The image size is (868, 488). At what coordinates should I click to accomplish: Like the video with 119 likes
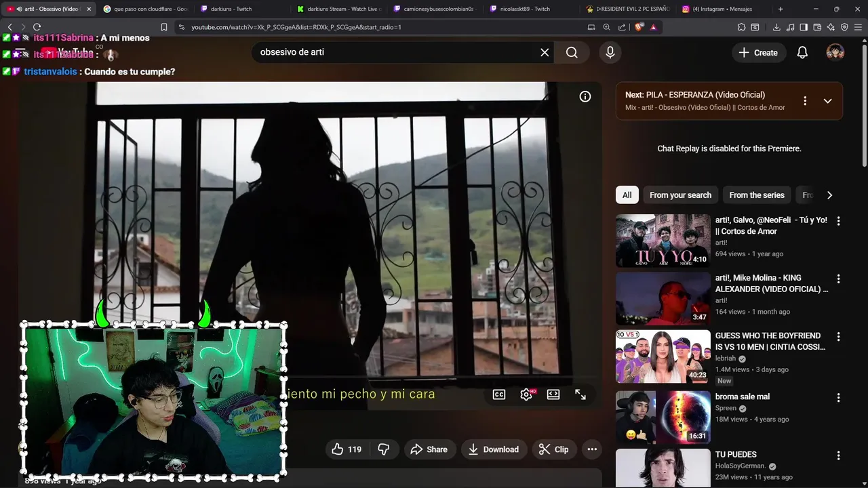(x=347, y=449)
